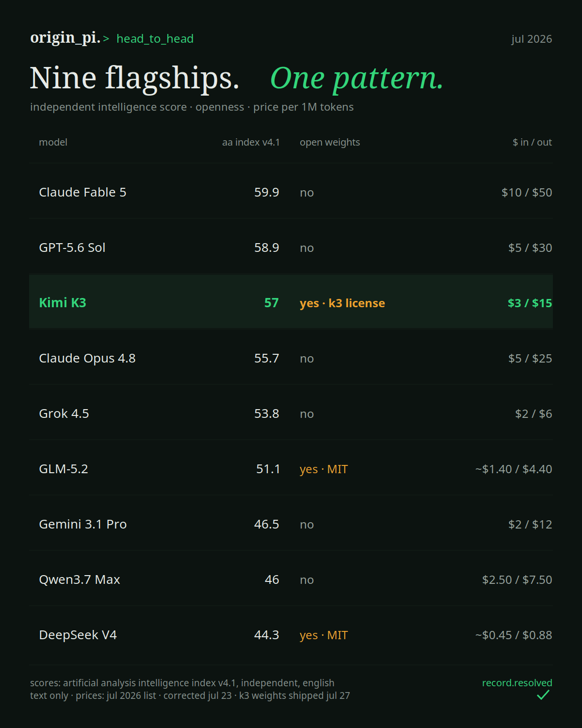Click 'yes · k3 license' cell

[x=342, y=303]
